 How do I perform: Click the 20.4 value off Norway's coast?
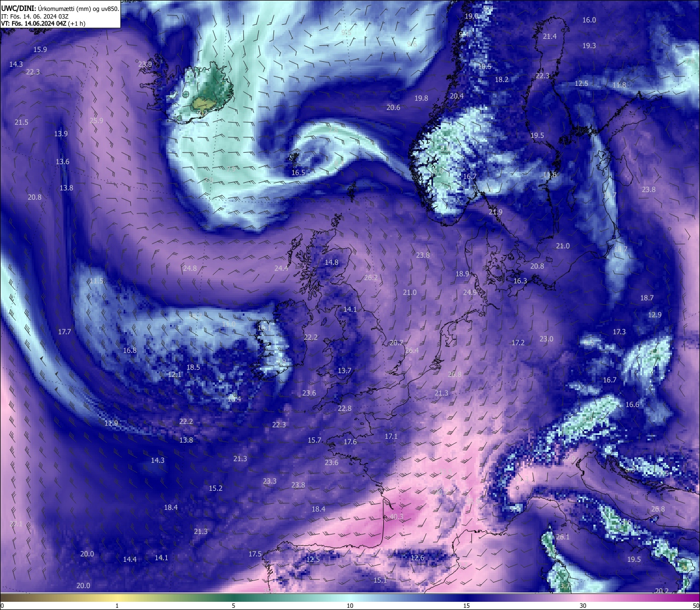point(457,96)
